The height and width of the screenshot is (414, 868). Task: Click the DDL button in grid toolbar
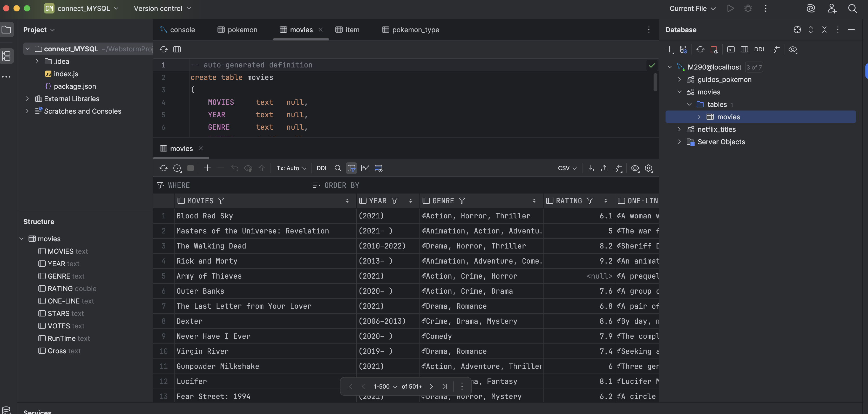(x=322, y=168)
